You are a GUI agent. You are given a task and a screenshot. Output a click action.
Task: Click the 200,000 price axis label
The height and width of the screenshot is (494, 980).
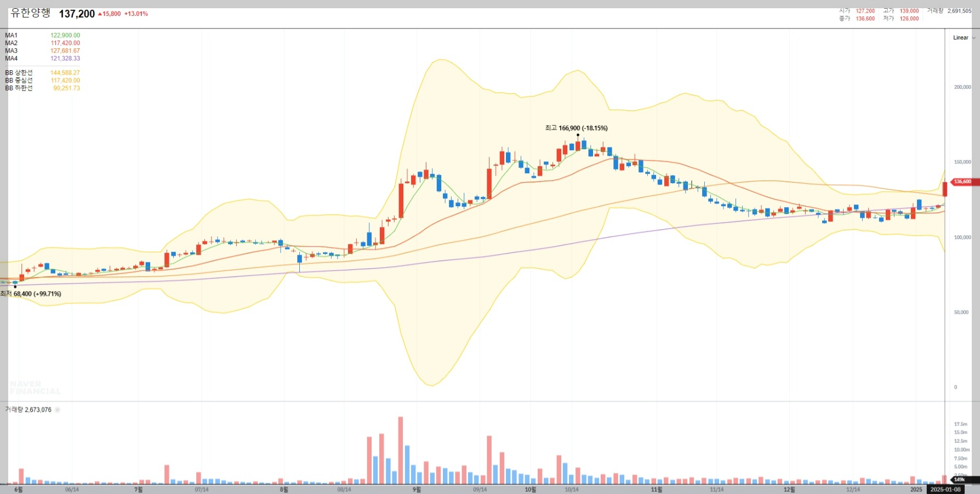point(962,87)
